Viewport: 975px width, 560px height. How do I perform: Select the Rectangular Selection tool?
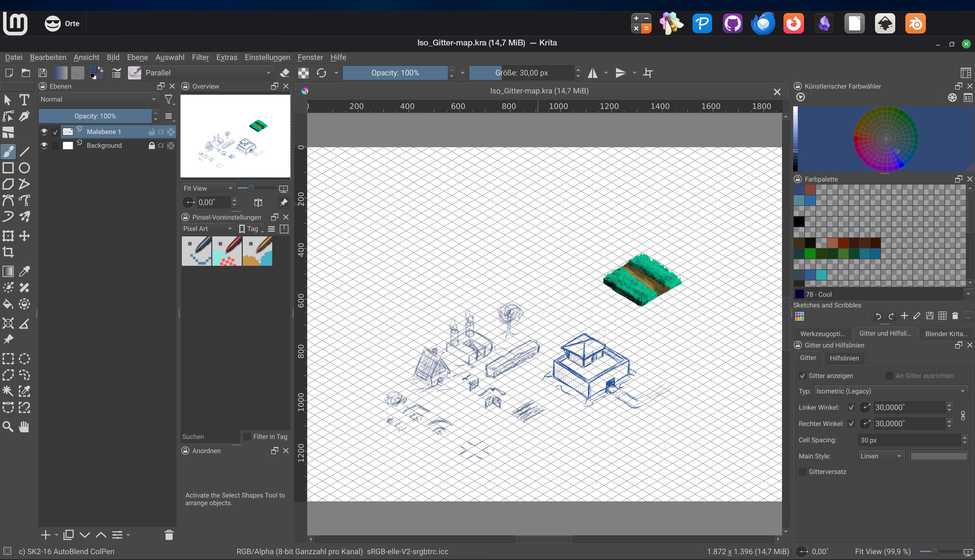point(8,359)
